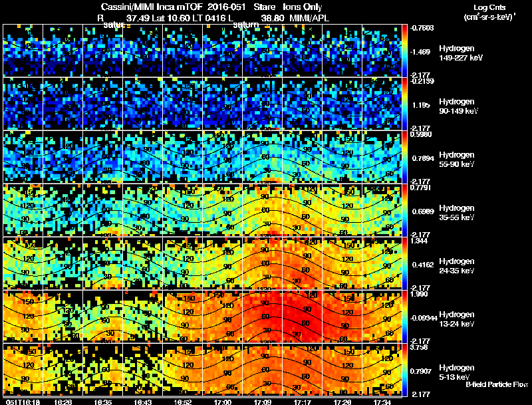
Task: Click the '1.344' colorbar maximum value
Action: tap(419, 241)
